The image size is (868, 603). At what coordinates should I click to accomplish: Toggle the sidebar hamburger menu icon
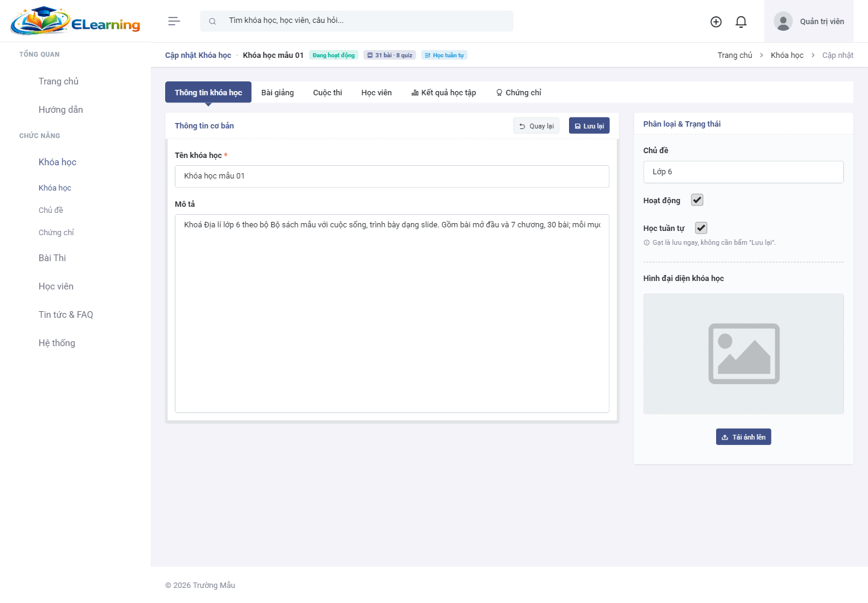pos(174,21)
